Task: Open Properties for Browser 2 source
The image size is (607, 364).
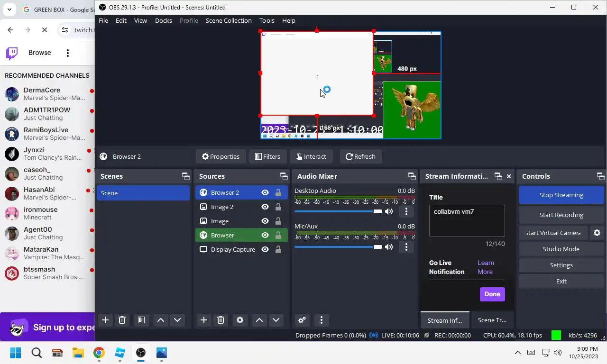Action: pyautogui.click(x=221, y=156)
